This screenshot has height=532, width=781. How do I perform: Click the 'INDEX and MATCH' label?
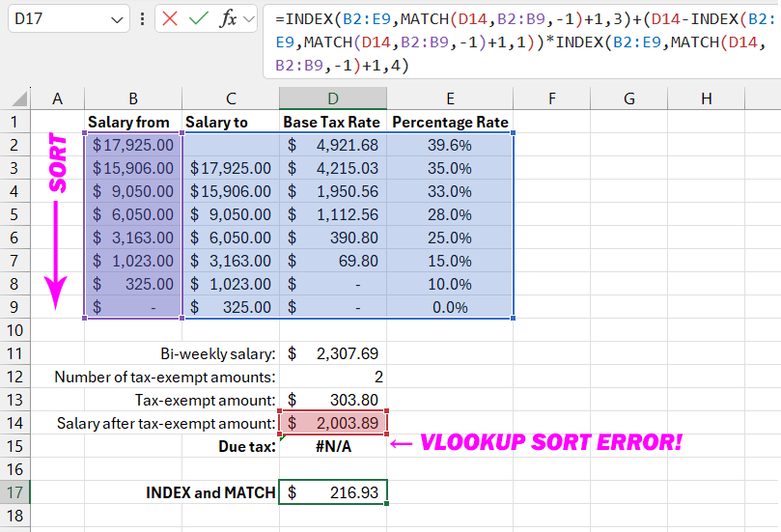coord(210,492)
